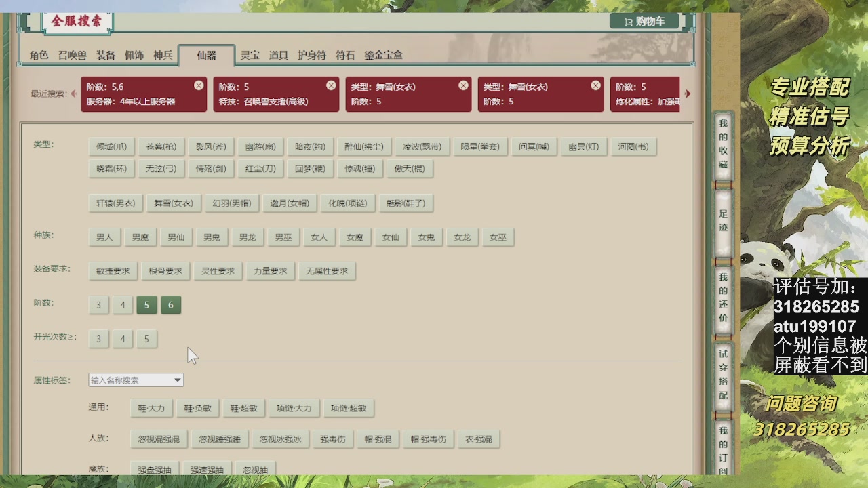868x488 pixels.
Task: Show more recent searches with right arrow
Action: coord(688,94)
